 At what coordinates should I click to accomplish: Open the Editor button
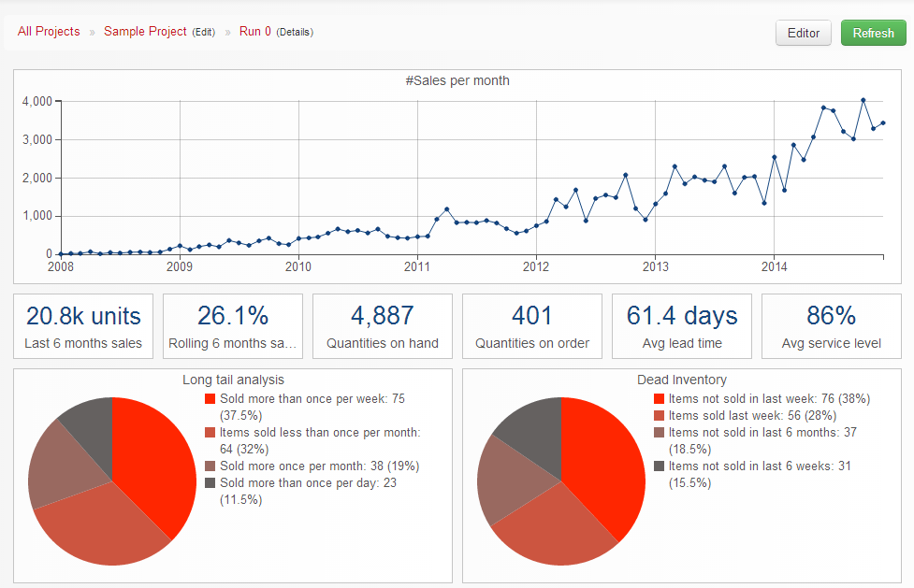[803, 33]
